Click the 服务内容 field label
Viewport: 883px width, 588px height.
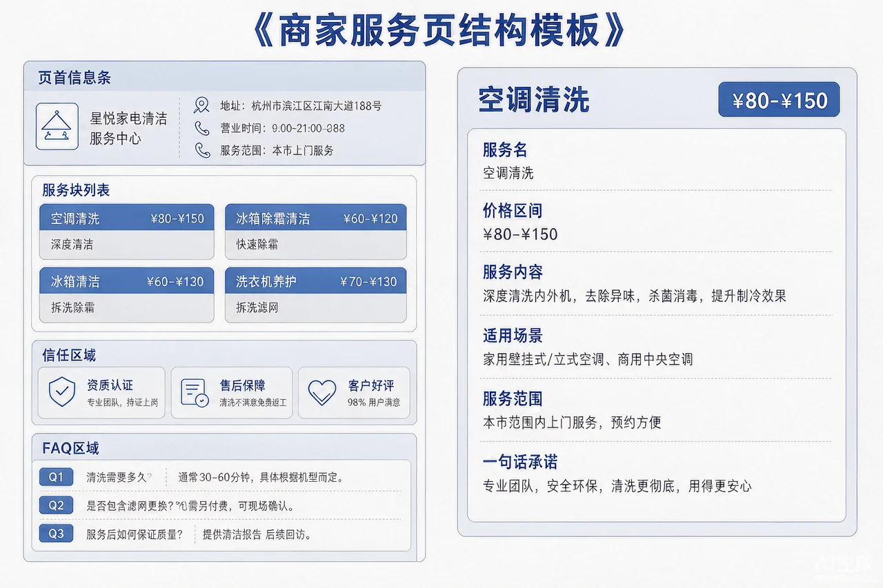(x=513, y=272)
